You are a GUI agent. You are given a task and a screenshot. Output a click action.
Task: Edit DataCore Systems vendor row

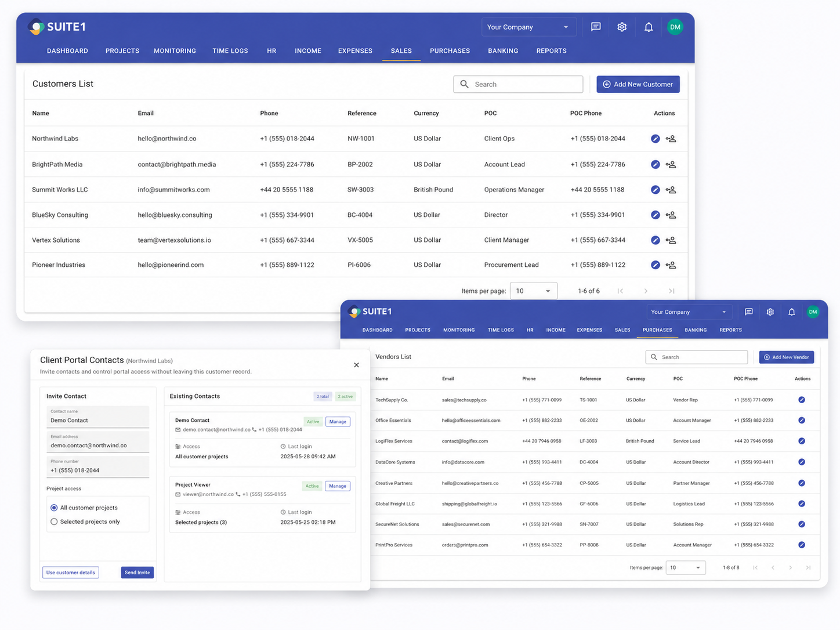pos(802,462)
